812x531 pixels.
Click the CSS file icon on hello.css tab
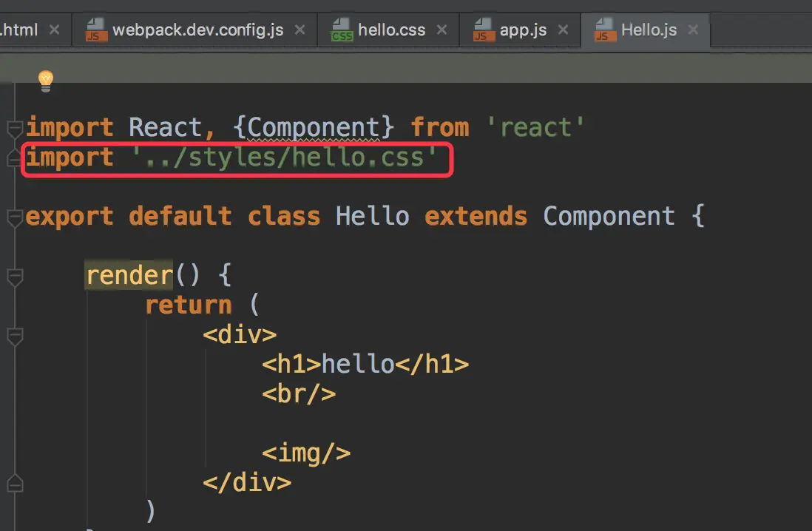[x=342, y=30]
